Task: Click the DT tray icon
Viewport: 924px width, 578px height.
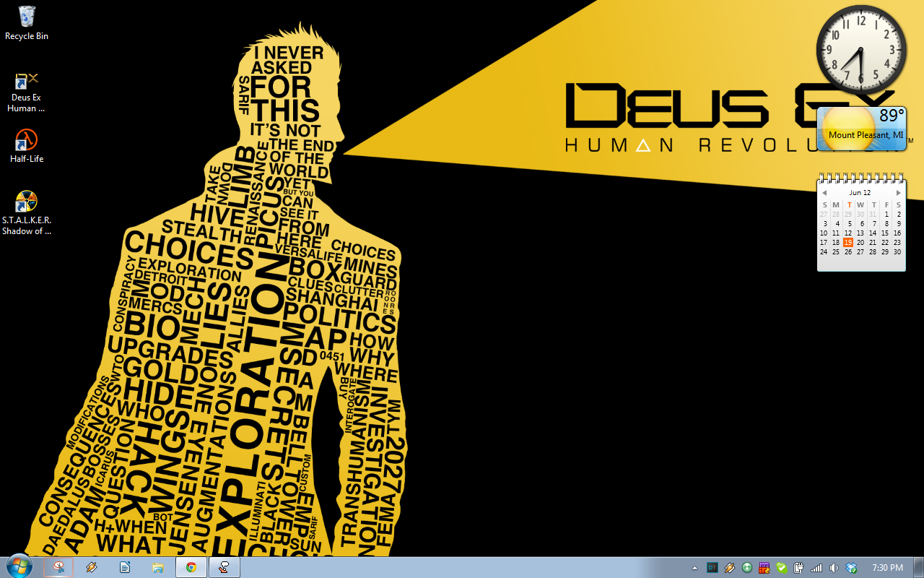Action: click(712, 568)
